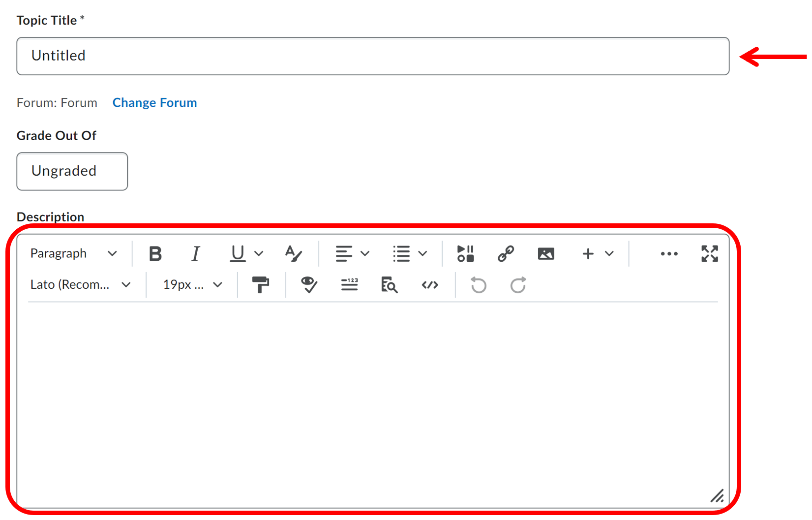Open the text color picker
The width and height of the screenshot is (812, 520).
click(x=294, y=254)
